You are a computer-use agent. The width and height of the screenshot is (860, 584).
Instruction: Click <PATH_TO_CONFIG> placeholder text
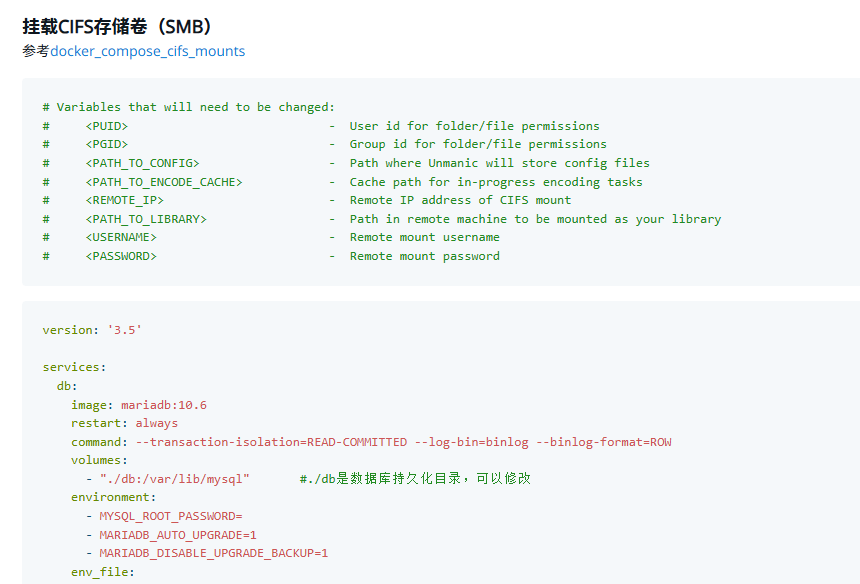coord(142,163)
